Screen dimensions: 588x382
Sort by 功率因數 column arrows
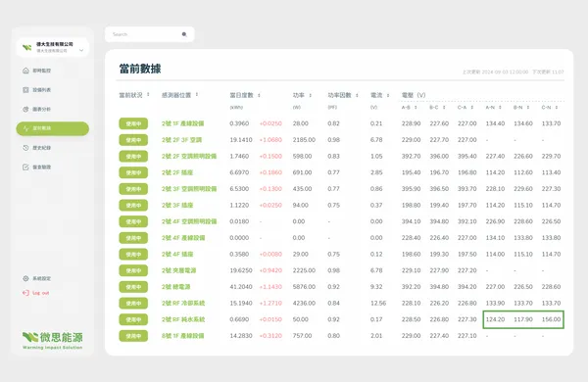click(x=357, y=95)
